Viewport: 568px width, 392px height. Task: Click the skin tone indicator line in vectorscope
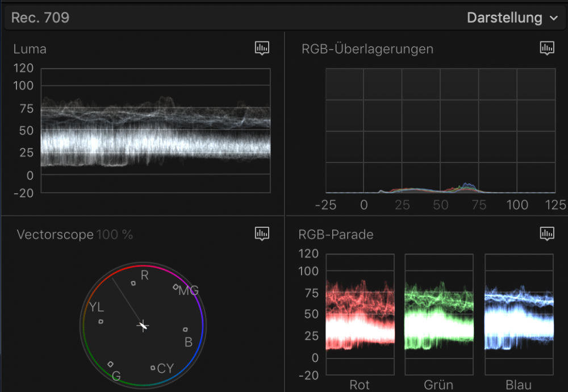coord(126,300)
